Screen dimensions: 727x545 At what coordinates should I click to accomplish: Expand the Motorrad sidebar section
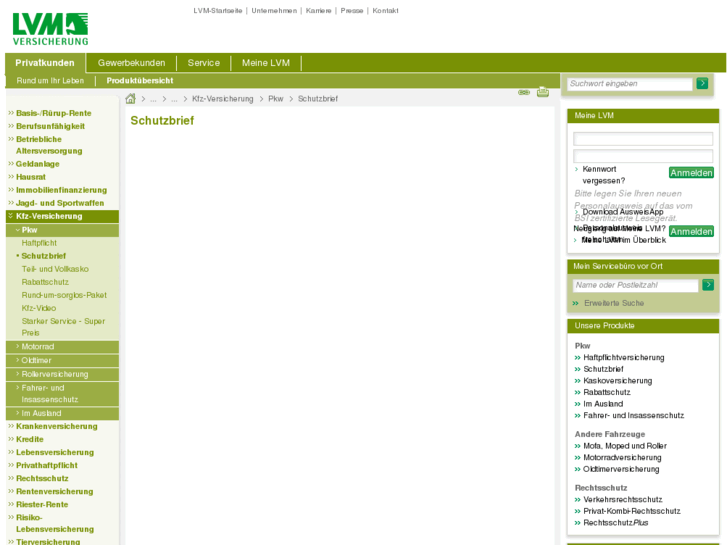point(62,346)
